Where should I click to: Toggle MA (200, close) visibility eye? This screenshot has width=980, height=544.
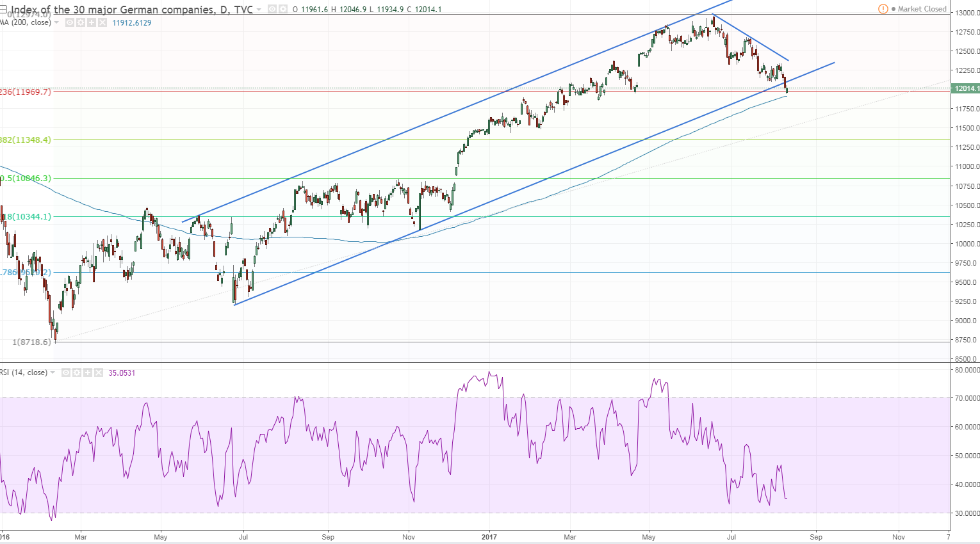point(70,22)
